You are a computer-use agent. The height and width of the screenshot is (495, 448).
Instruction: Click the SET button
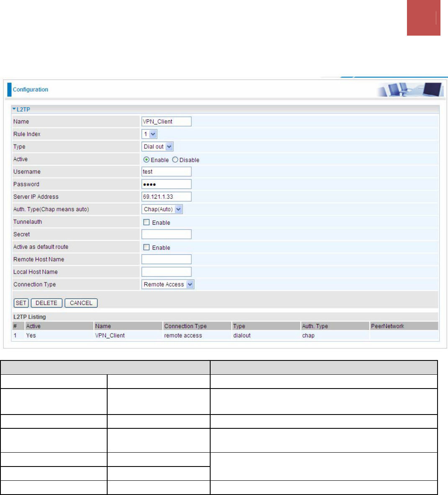click(21, 303)
